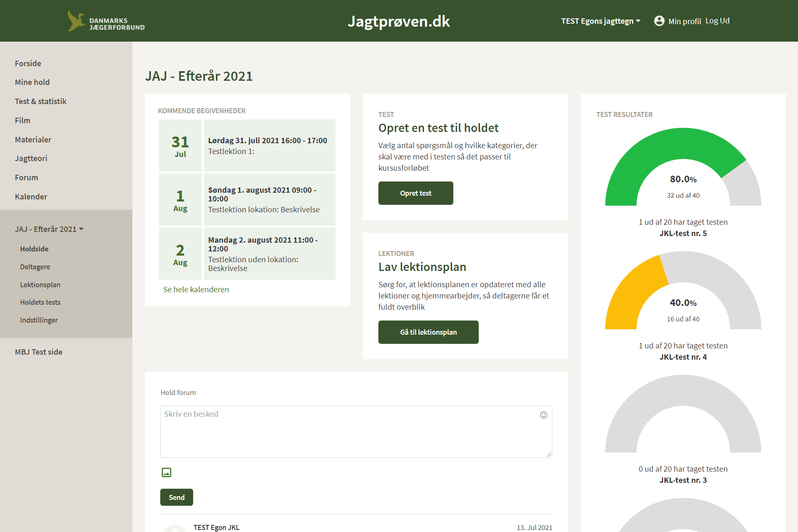Click JKL-test nr. 4 label
Viewport: 798px width, 532px height.
coord(683,357)
